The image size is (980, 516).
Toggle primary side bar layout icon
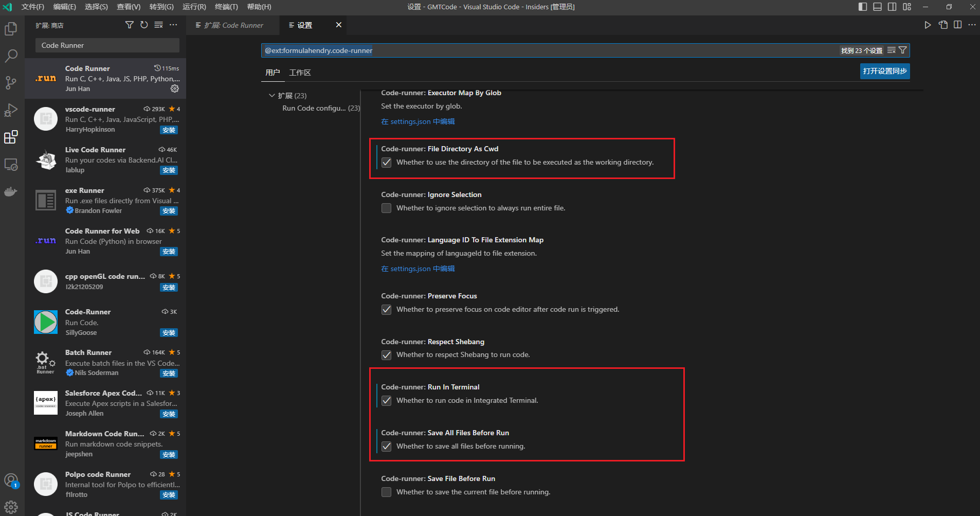point(863,7)
